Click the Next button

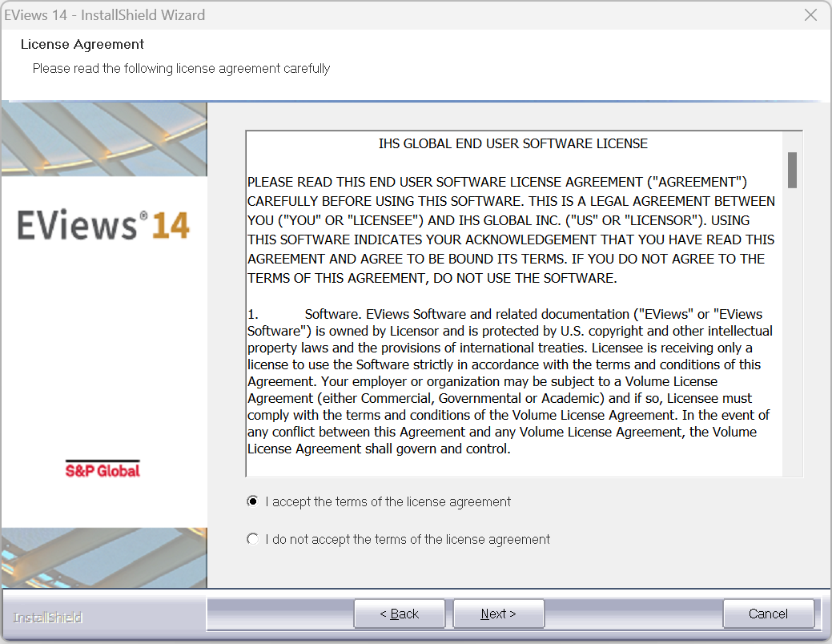pyautogui.click(x=498, y=614)
